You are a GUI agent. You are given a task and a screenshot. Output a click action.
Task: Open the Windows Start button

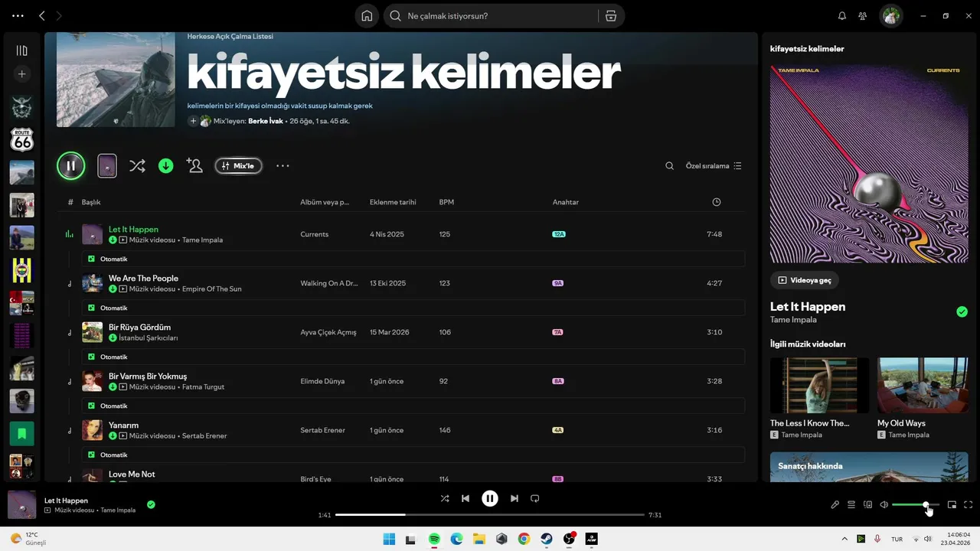pyautogui.click(x=389, y=539)
